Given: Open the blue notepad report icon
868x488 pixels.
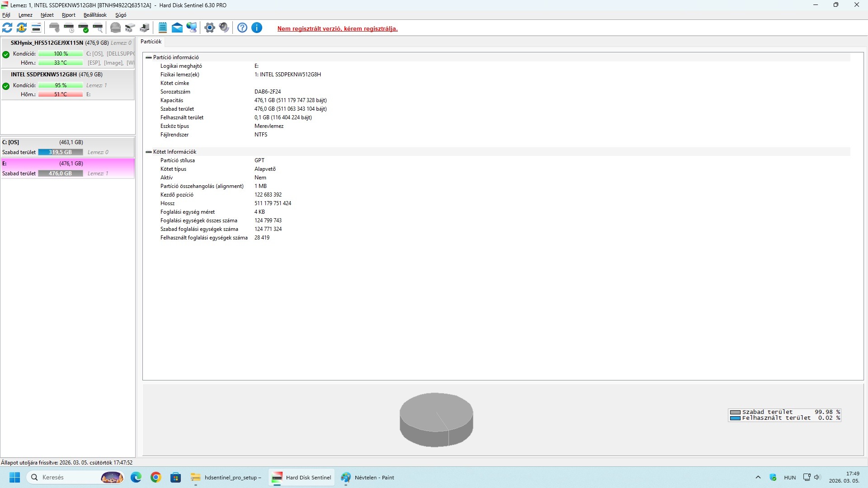Looking at the screenshot, I should (x=163, y=28).
